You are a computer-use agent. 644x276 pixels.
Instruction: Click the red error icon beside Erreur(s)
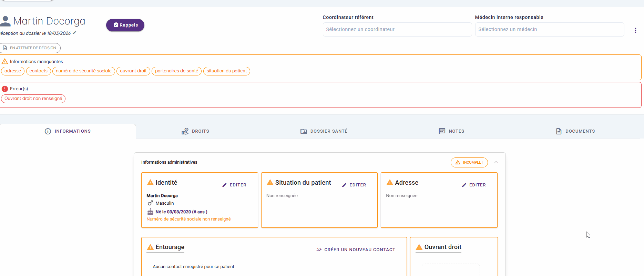(5, 89)
